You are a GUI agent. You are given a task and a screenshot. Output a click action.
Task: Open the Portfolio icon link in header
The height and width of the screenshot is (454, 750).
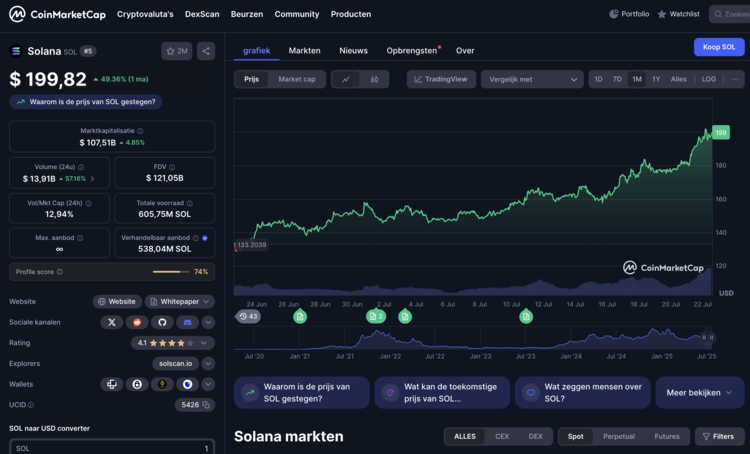(x=629, y=14)
